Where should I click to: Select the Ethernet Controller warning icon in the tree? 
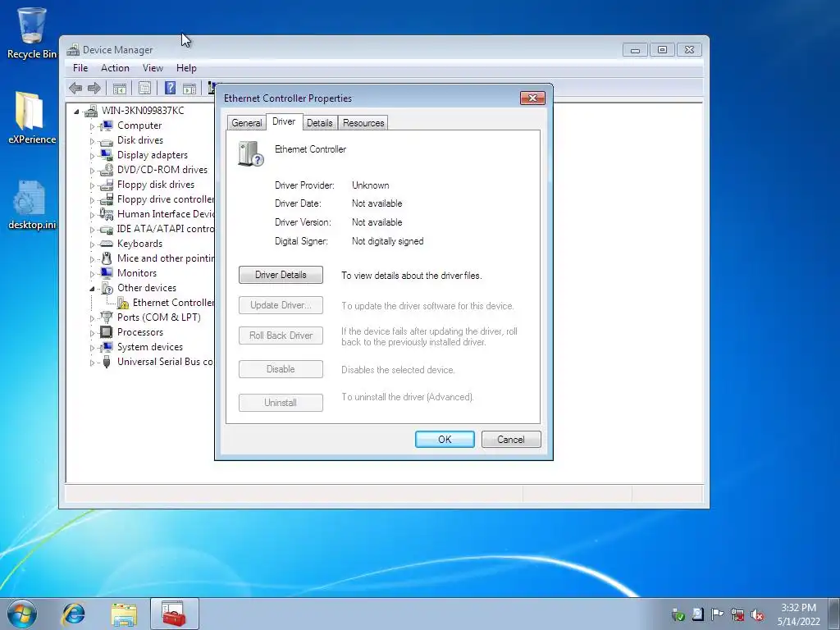[123, 303]
